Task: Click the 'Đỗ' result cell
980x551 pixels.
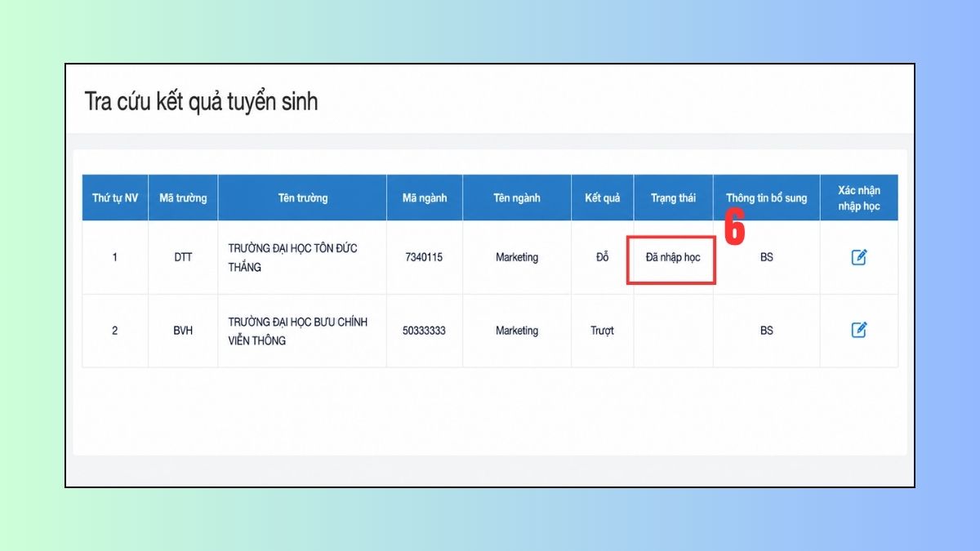Action: pyautogui.click(x=603, y=257)
